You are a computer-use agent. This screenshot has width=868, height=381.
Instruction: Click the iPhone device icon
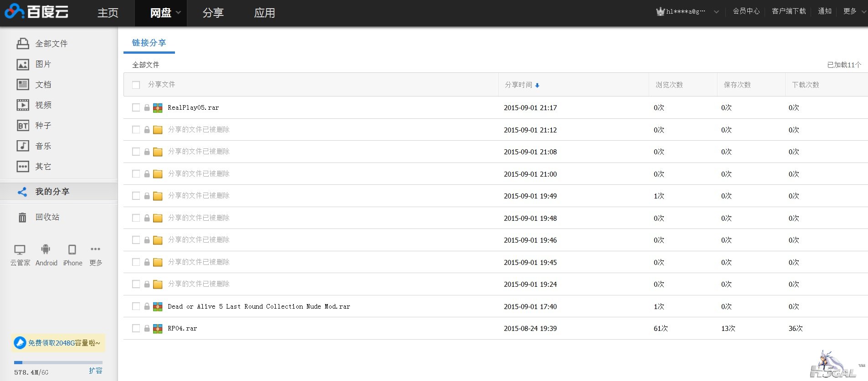[72, 249]
